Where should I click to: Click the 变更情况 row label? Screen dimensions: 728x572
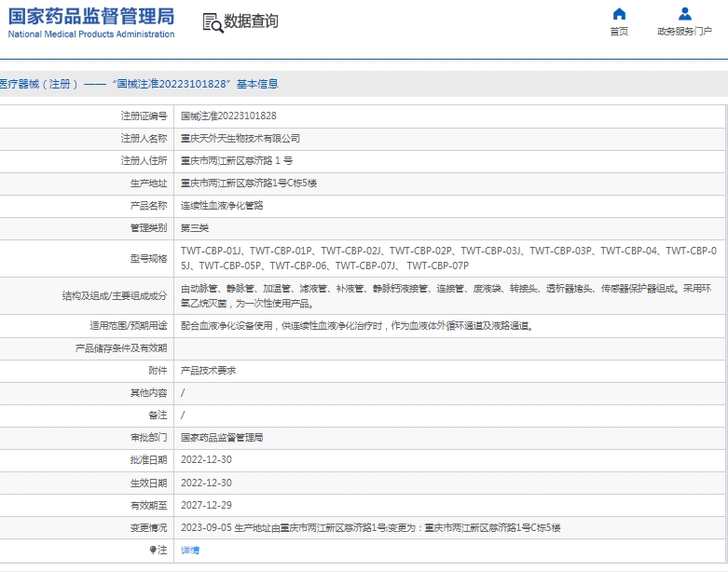pyautogui.click(x=148, y=527)
